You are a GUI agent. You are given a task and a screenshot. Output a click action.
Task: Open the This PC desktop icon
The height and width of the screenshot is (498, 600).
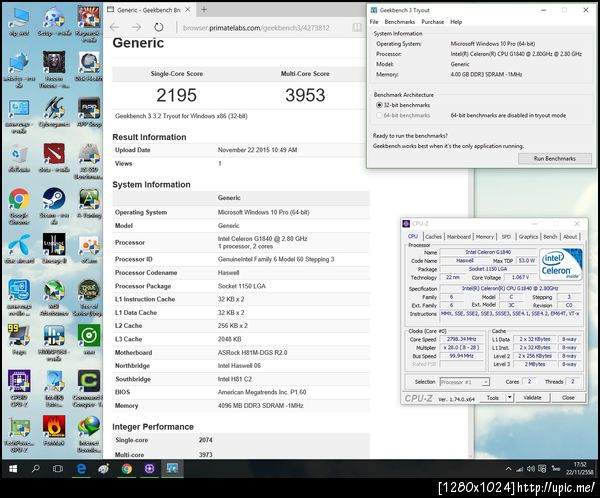pos(18,22)
